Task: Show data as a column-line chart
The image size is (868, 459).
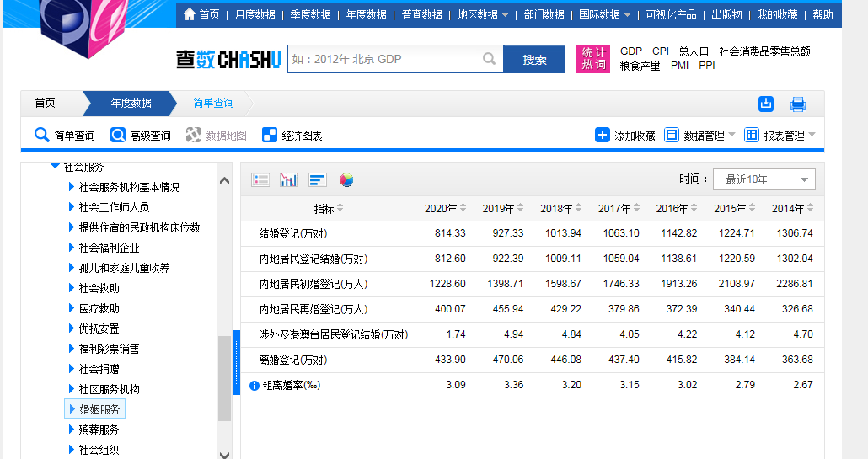Action: coord(289,179)
